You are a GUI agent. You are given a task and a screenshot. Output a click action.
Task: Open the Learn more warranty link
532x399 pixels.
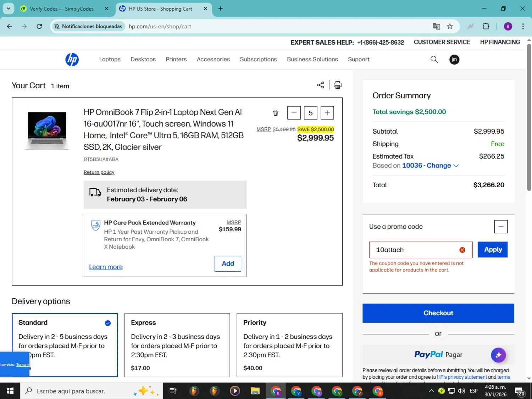point(106,267)
